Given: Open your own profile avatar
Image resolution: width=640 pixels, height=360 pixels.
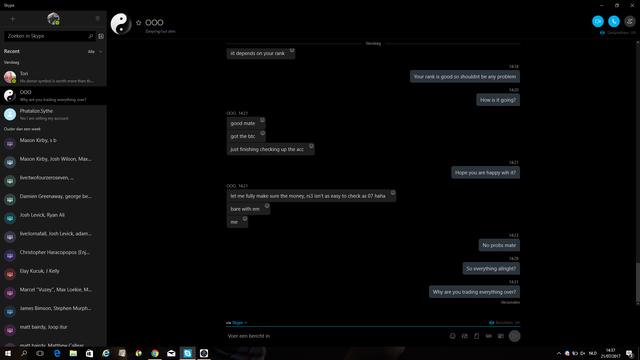Looking at the screenshot, I should pyautogui.click(x=53, y=19).
